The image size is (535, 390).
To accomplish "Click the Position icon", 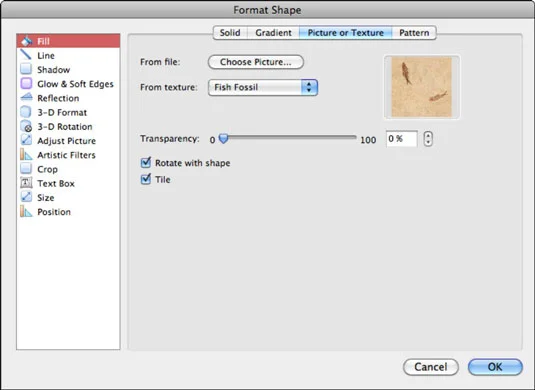I will [26, 212].
